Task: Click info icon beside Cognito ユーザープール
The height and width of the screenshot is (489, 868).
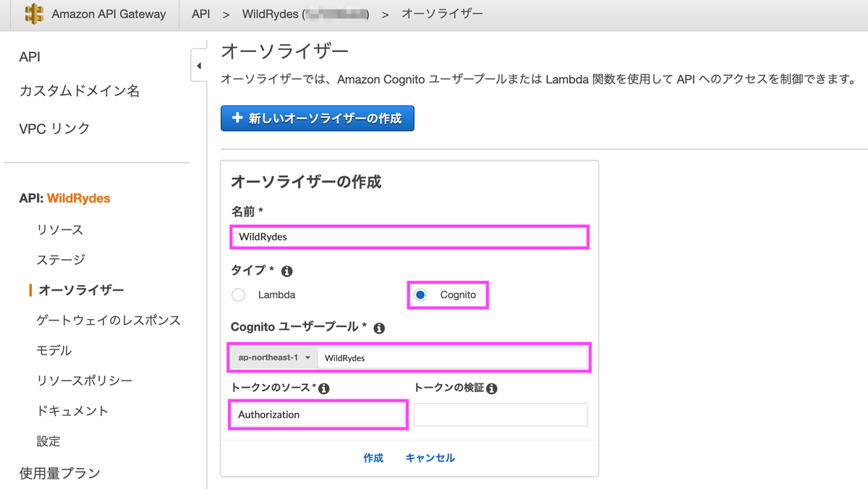Action: click(x=379, y=328)
